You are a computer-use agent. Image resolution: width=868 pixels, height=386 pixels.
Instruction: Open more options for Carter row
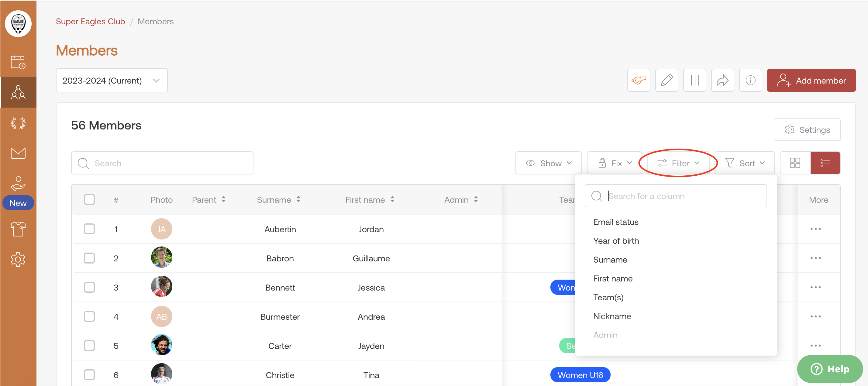[x=815, y=346]
